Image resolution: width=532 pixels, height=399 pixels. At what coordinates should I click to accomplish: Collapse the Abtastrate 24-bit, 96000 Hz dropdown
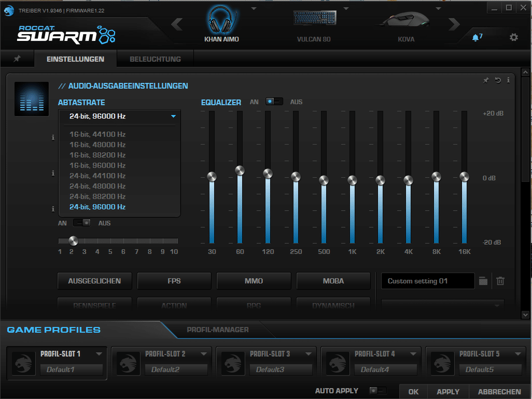click(173, 117)
